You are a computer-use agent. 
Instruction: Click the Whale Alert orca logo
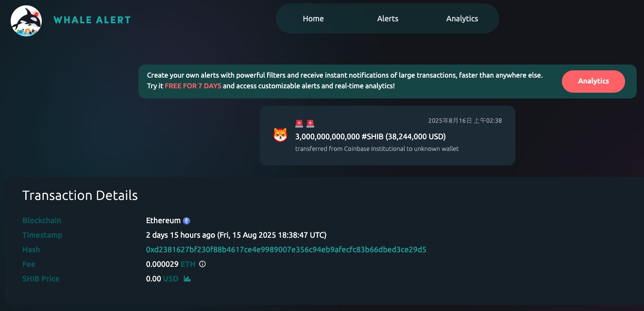(26, 20)
